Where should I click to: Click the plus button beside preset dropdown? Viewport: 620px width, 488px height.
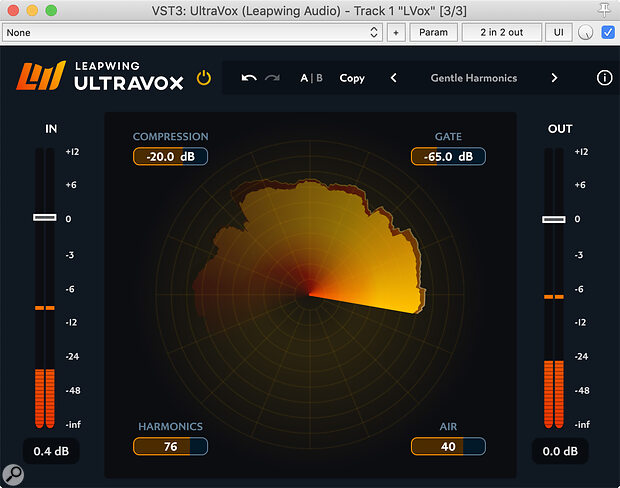pyautogui.click(x=396, y=32)
